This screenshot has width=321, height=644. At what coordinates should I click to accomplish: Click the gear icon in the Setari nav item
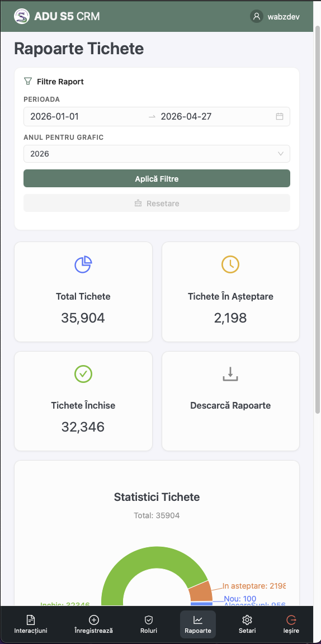click(247, 620)
